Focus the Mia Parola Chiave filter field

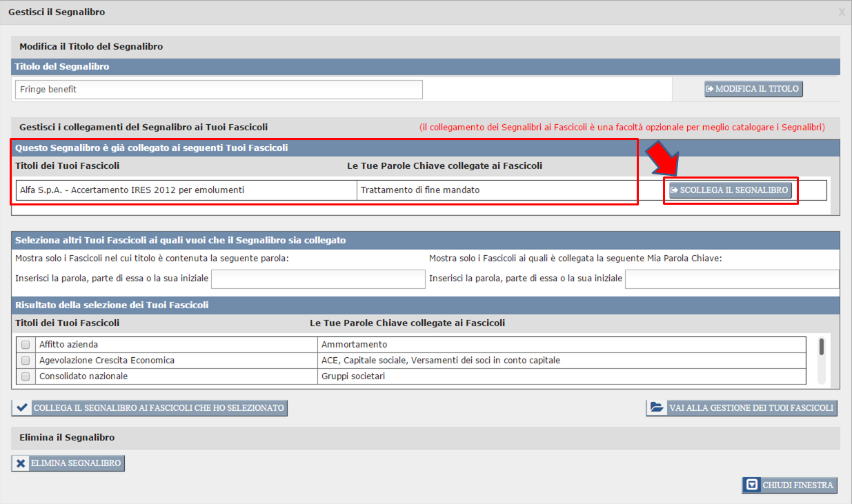(x=731, y=279)
